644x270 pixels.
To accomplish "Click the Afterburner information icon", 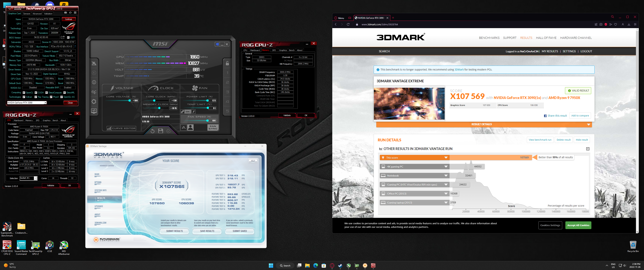I will (94, 82).
